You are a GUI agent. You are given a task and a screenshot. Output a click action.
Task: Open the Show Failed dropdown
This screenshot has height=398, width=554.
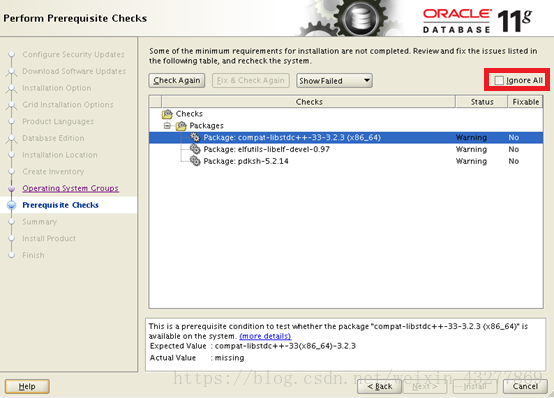pos(334,81)
